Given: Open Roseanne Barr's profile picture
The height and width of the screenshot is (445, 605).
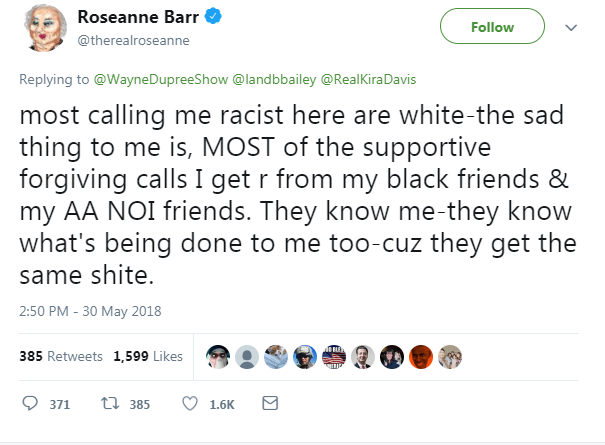Looking at the screenshot, I should (45, 27).
